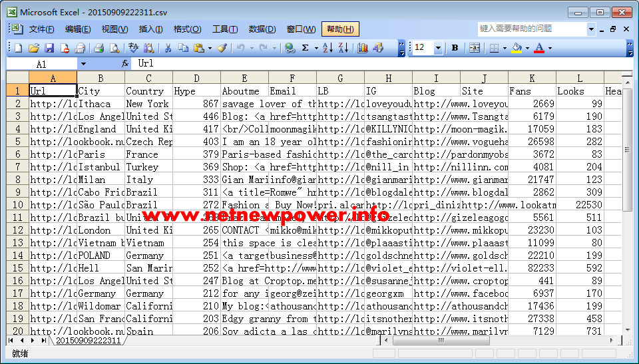
Task: Click the Merge and Center icon
Action: (475, 48)
